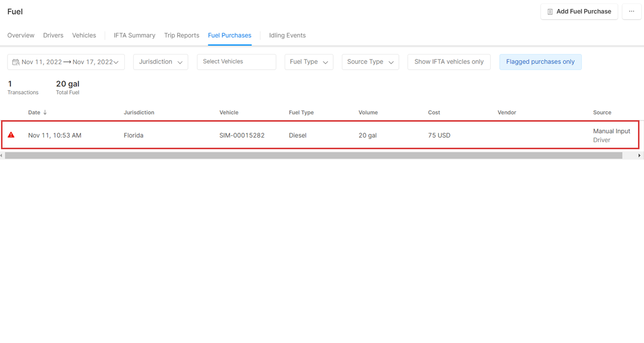
Task: Click Add Fuel Purchase button
Action: [x=579, y=12]
